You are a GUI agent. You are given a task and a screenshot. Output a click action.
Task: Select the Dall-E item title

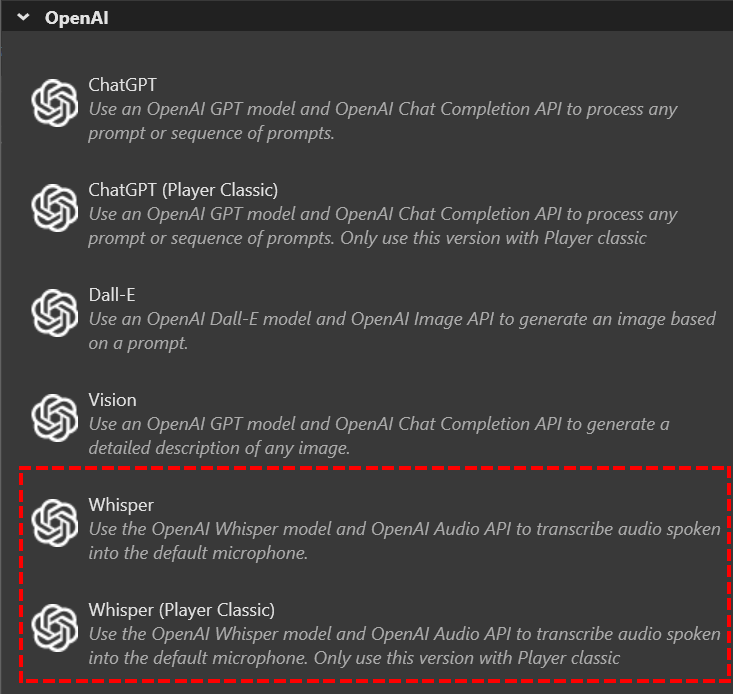(x=112, y=295)
